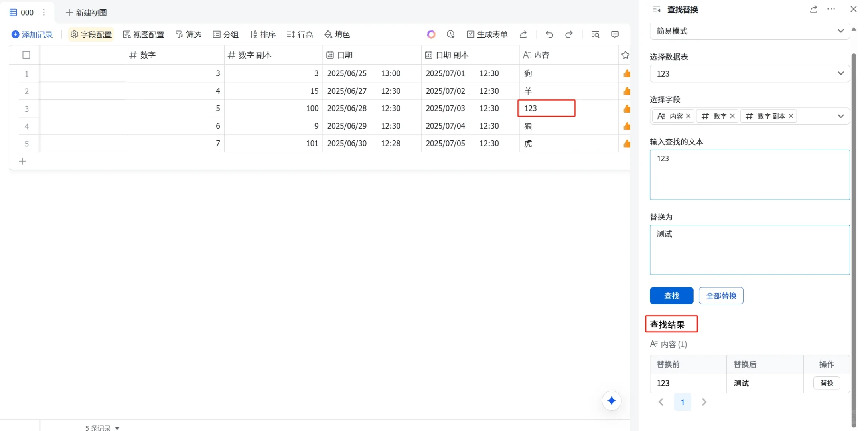The image size is (868, 431).
Task: Open the 分组 grouping options
Action: coord(225,34)
